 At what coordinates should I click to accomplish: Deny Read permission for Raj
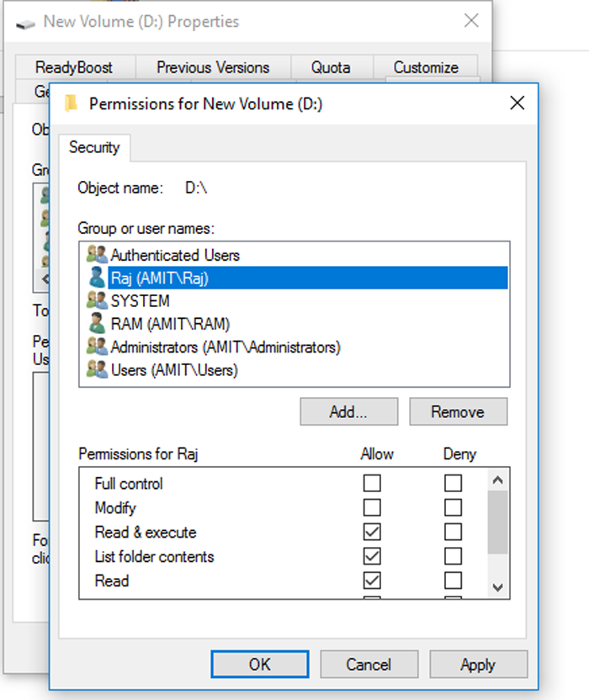[453, 581]
